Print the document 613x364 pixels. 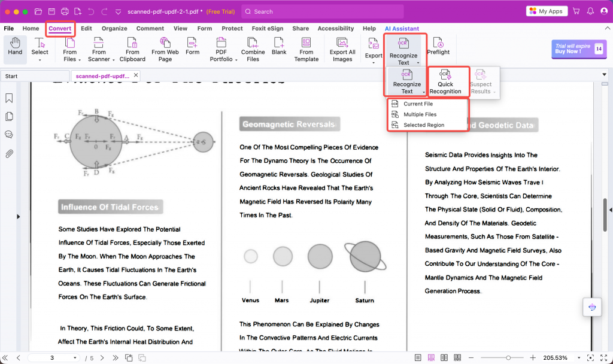click(65, 11)
